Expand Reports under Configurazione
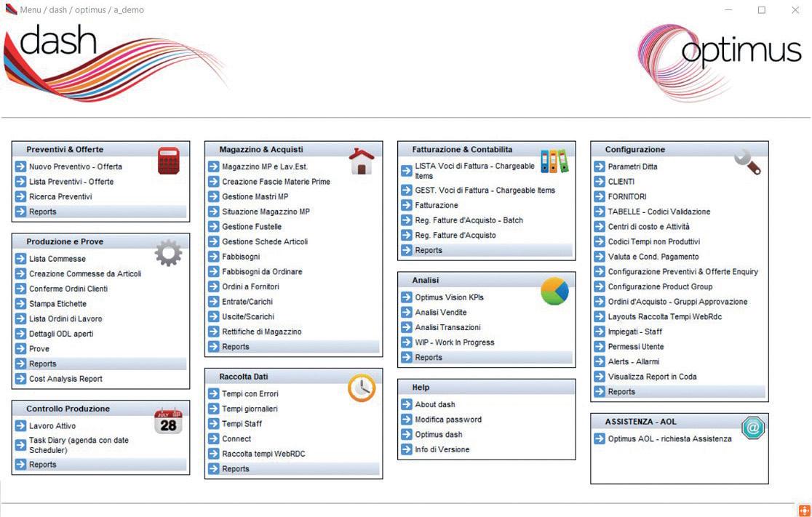The width and height of the screenshot is (812, 517). point(680,392)
